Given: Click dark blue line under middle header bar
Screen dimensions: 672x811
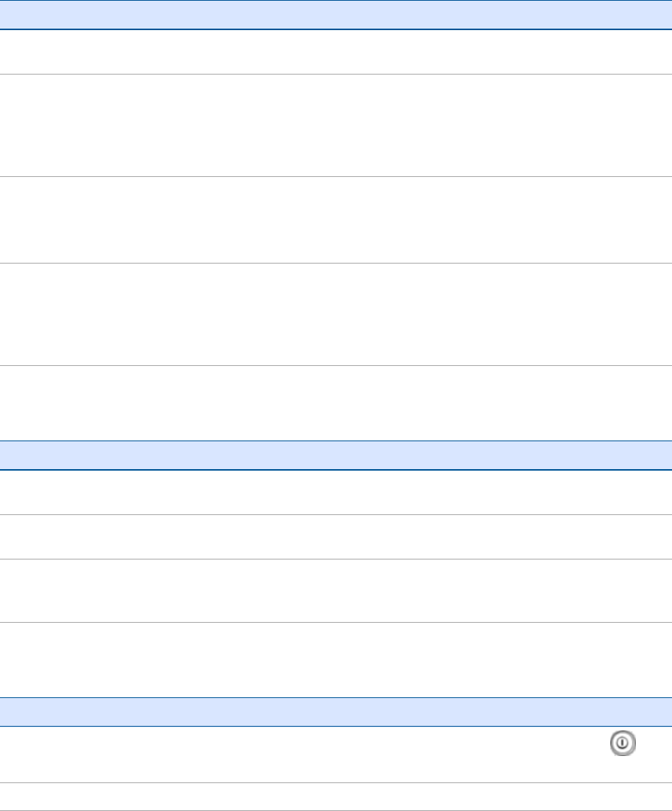Looking at the screenshot, I should click(x=336, y=470).
